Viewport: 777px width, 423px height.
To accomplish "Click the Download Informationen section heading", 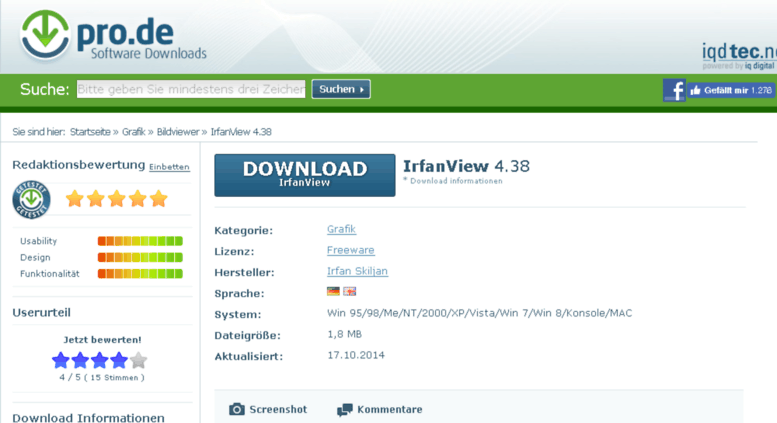I will click(88, 418).
